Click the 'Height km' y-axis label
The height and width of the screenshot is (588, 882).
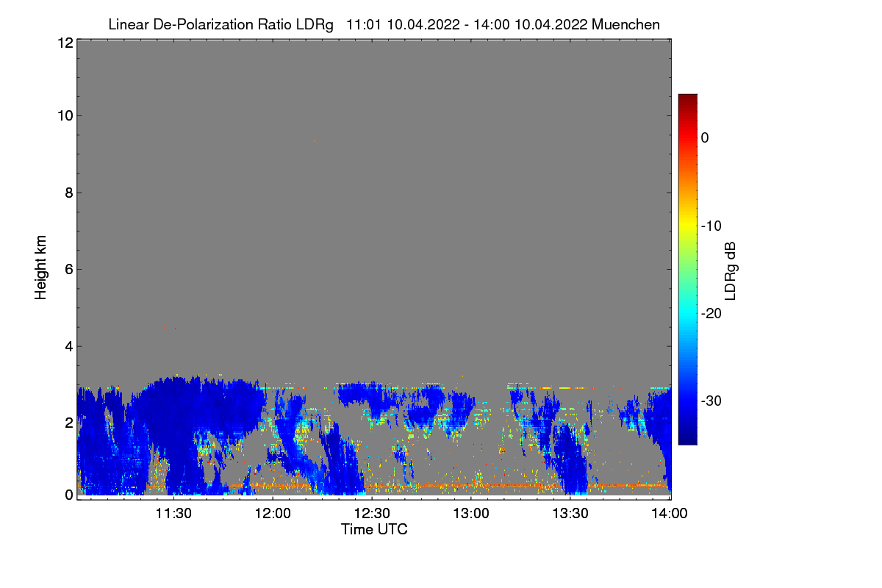click(41, 267)
